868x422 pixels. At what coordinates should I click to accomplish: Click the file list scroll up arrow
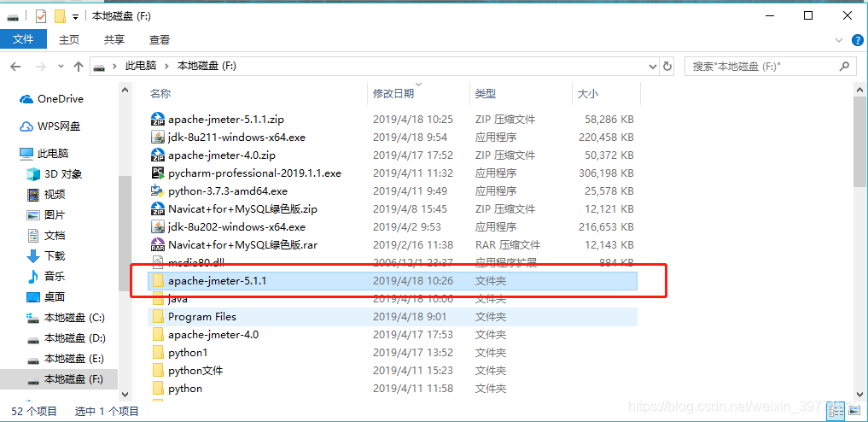pos(860,89)
